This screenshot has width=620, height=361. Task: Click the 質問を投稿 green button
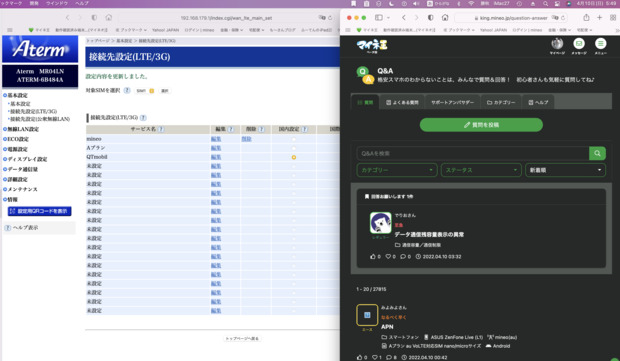(x=481, y=125)
